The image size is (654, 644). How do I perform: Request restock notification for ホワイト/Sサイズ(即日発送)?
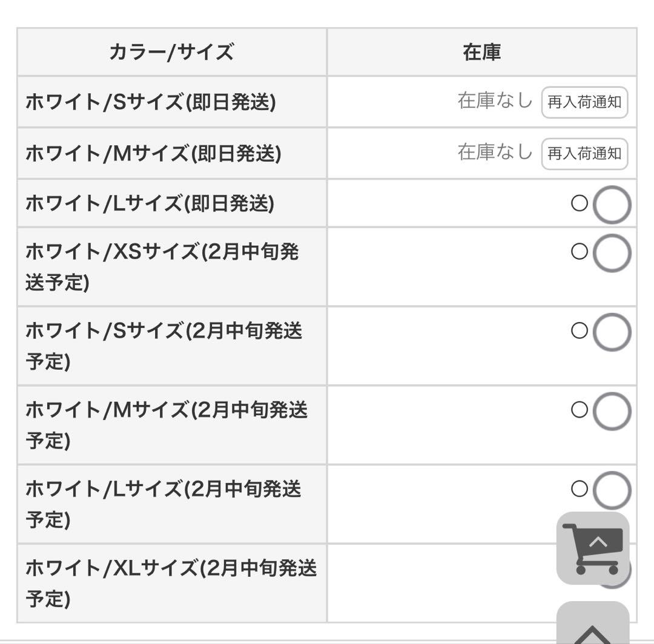coord(584,103)
